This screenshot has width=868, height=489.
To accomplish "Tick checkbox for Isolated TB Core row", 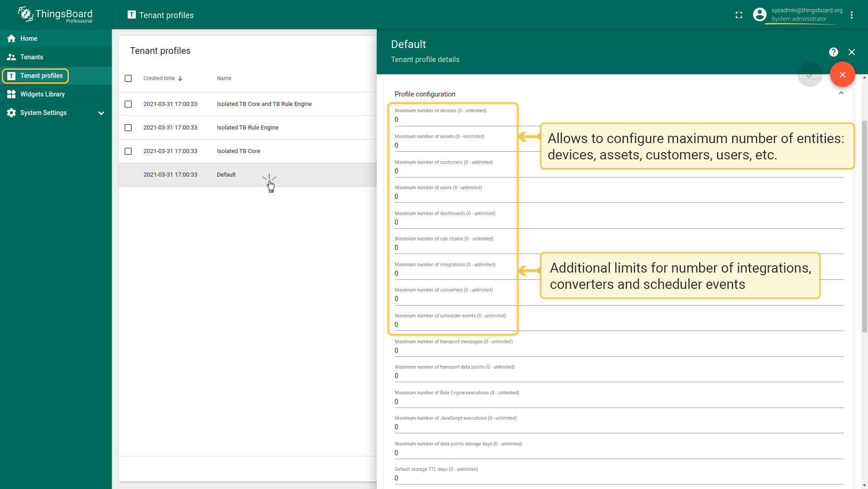I will [128, 151].
